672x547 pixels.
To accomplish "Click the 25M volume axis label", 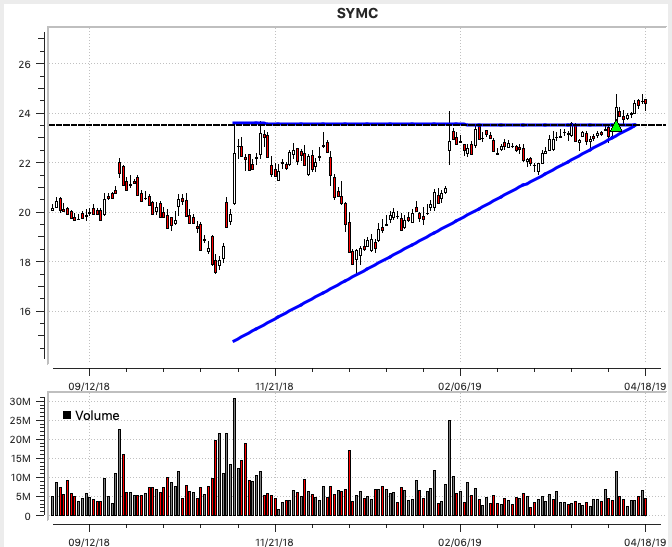I will pos(21,421).
